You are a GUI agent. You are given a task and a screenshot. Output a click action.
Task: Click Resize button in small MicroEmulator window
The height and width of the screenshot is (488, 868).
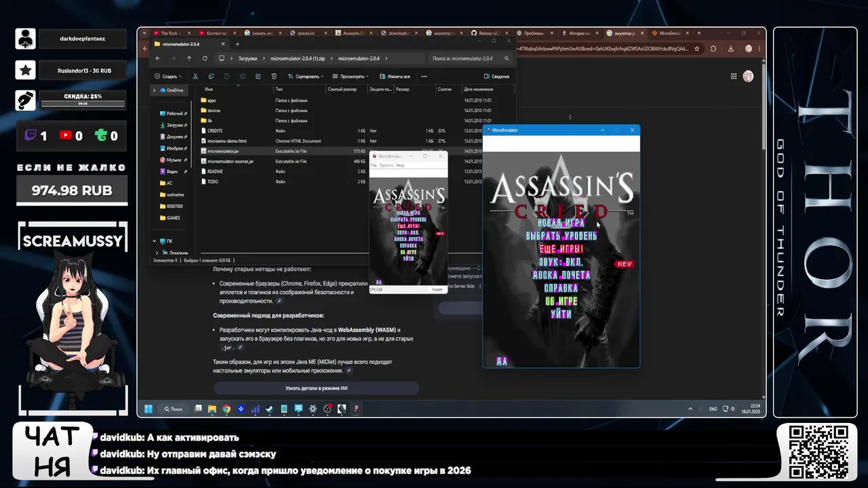(x=437, y=289)
